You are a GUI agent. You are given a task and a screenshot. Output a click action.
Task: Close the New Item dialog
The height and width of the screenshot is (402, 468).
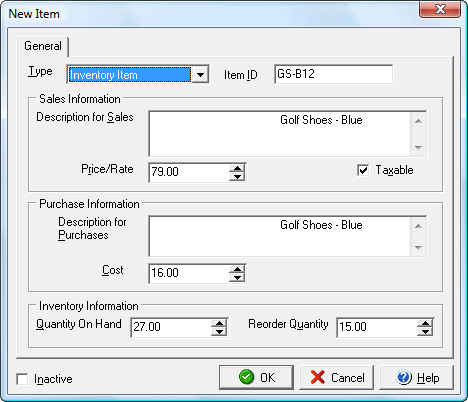pos(440,9)
